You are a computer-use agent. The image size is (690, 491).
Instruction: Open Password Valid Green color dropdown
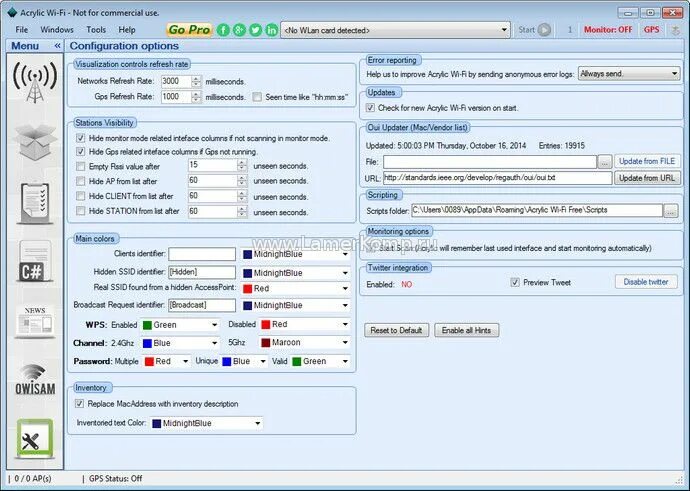click(320, 361)
